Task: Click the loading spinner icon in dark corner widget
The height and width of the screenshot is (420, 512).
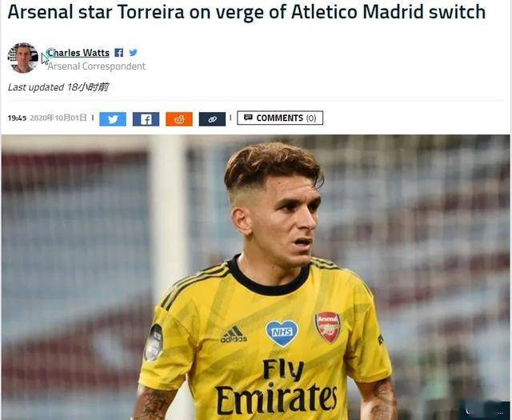Action: tap(469, 411)
